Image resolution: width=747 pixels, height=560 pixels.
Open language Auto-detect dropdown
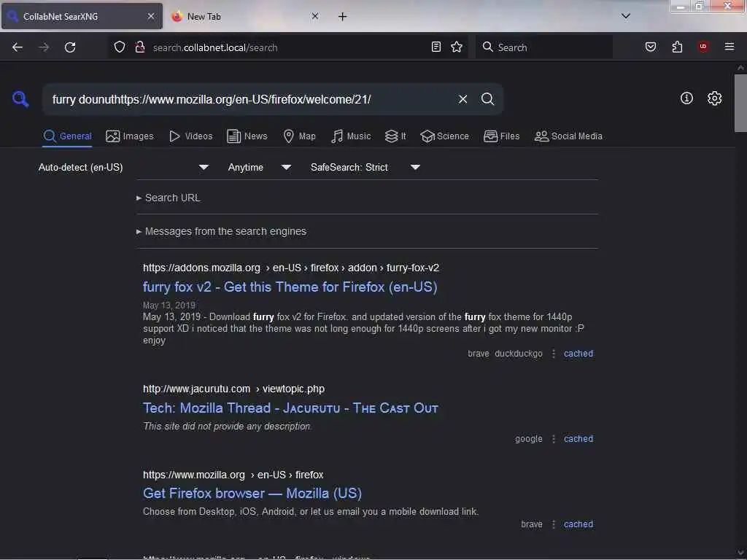(123, 167)
